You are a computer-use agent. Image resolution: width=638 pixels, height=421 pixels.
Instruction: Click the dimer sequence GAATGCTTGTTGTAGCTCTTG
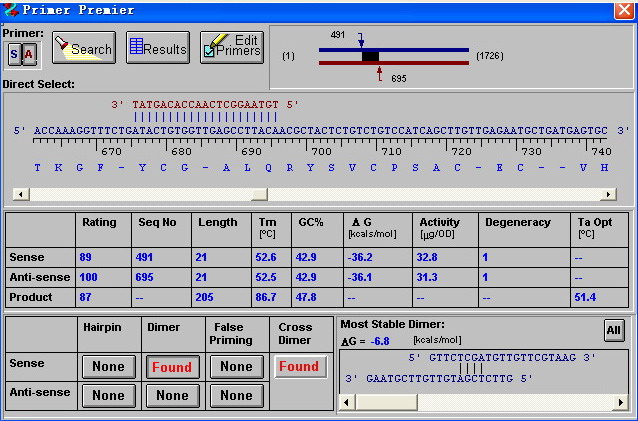[x=440, y=379]
